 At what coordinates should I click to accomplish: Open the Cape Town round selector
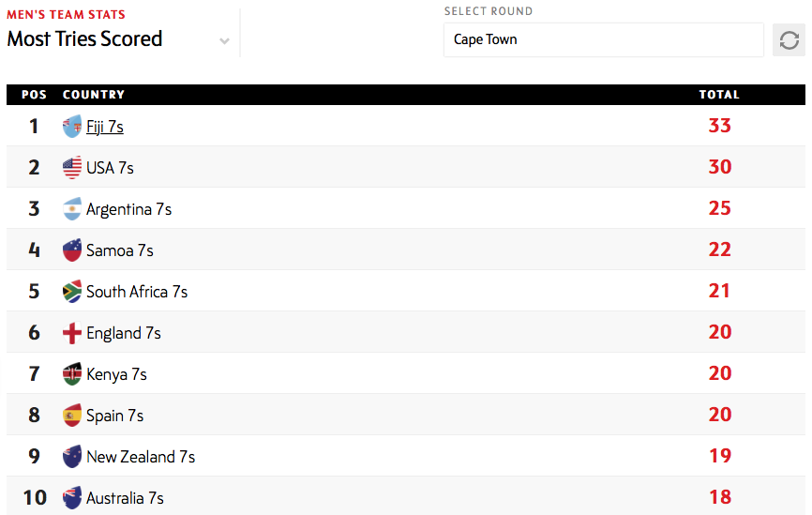(x=603, y=40)
